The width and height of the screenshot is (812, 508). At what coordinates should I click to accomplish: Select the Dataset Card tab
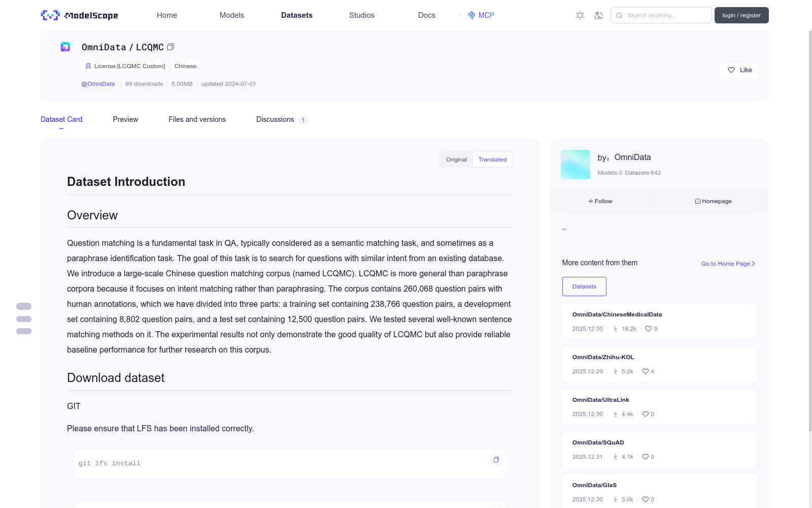pyautogui.click(x=61, y=119)
